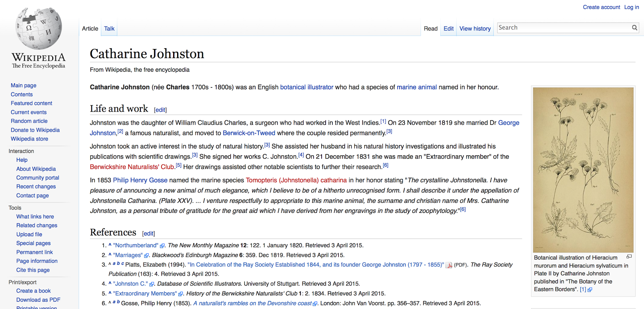Open the Philip Henry Gosse link
This screenshot has width=644, height=309.
pos(140,180)
